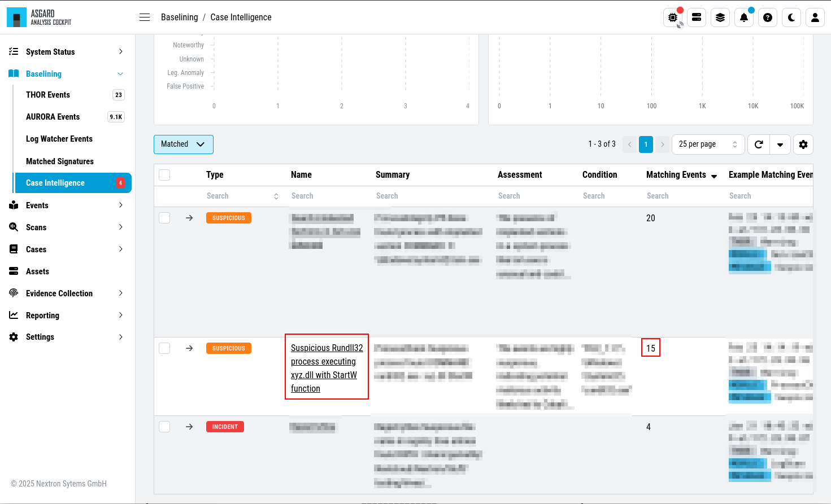Select Case Intelligence menu item
This screenshot has width=831, height=504.
coord(72,183)
